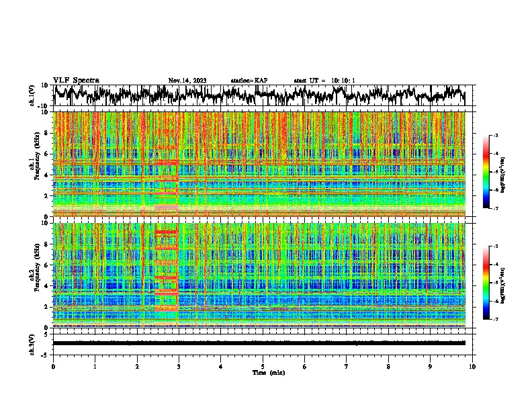
Task: Click the "ch.1(V)" waveform axis label
Action: tap(32, 95)
